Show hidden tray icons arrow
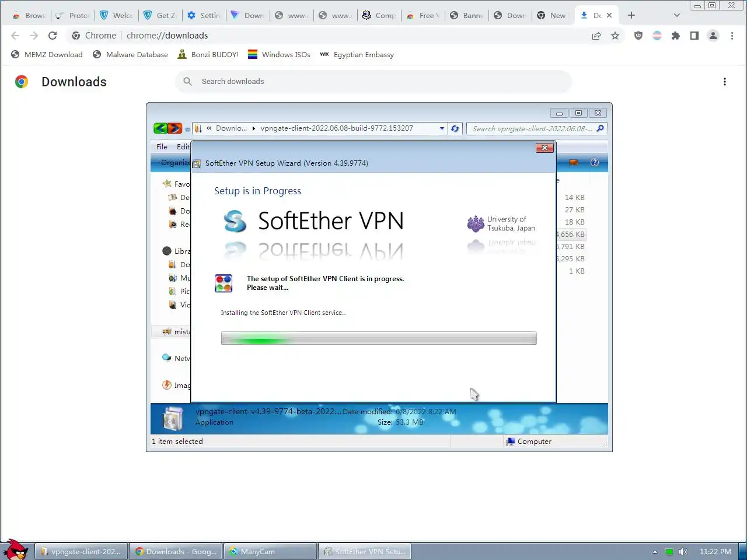The image size is (747, 560). (x=655, y=552)
